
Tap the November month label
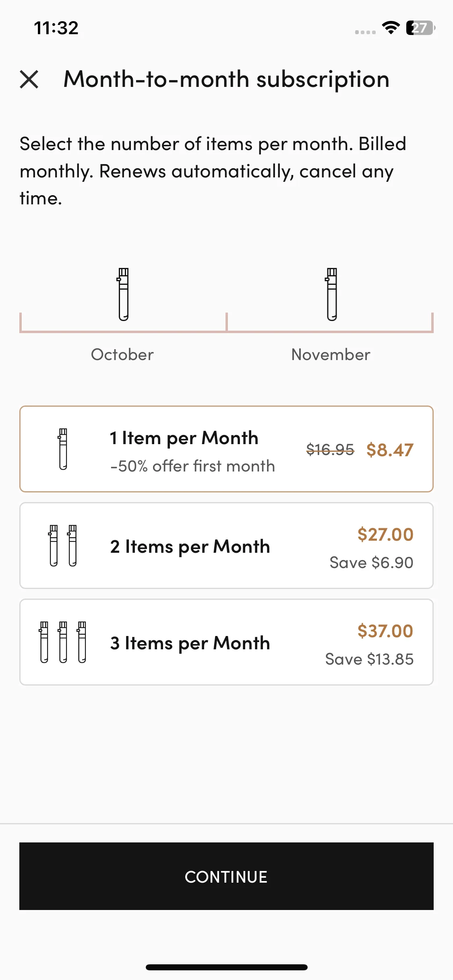(x=331, y=354)
